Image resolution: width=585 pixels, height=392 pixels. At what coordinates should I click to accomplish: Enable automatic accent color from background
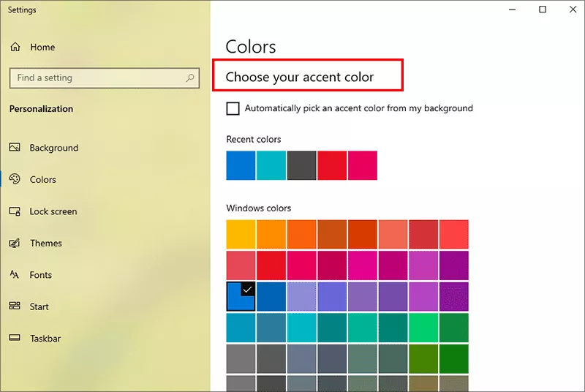(x=233, y=108)
